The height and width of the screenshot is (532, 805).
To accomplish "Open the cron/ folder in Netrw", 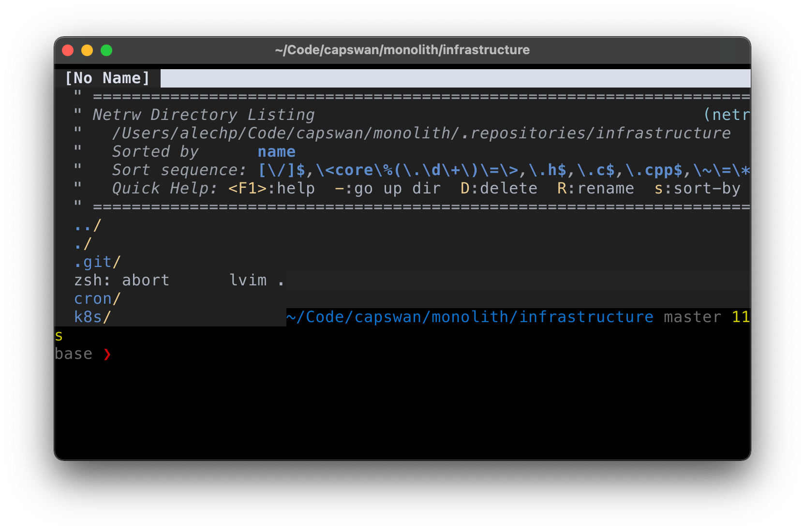I will click(x=97, y=298).
